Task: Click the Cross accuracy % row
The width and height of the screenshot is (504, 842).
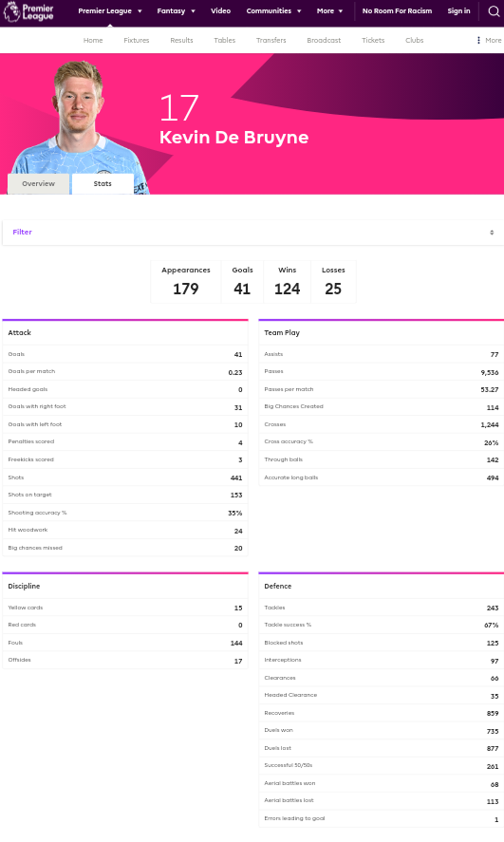Action: [x=382, y=442]
